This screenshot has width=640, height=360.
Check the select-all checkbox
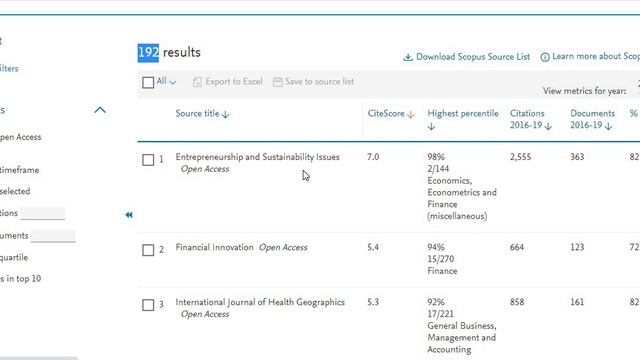pyautogui.click(x=148, y=82)
